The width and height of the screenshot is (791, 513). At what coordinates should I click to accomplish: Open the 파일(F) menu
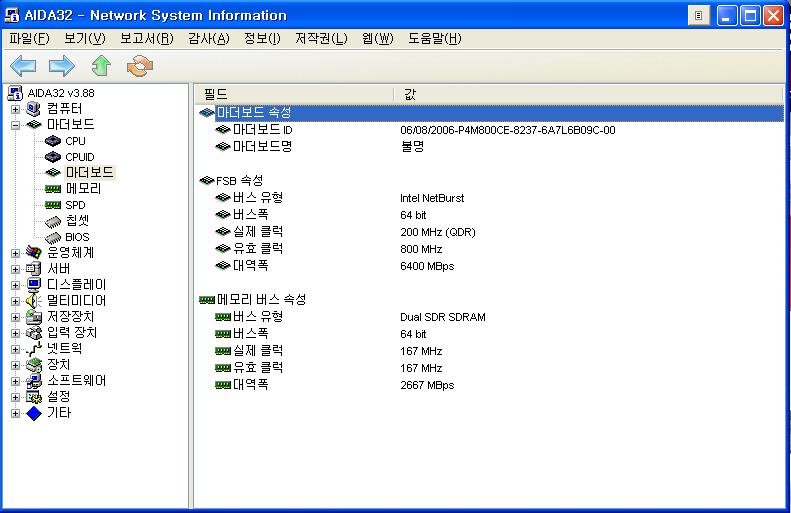pos(29,38)
